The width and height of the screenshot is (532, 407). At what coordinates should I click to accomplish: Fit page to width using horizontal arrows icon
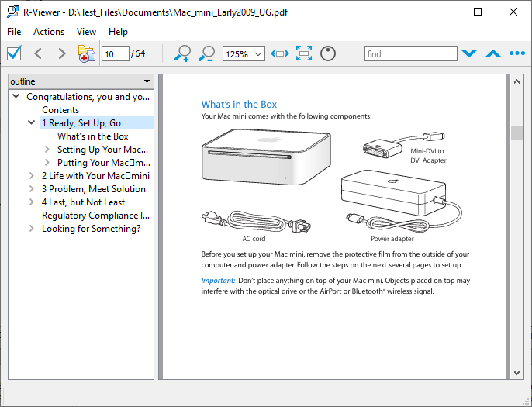point(280,53)
